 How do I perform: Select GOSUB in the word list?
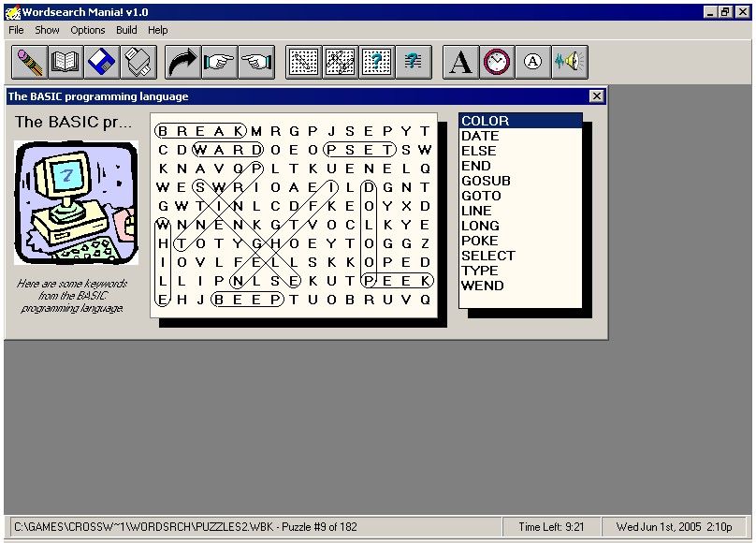click(486, 181)
